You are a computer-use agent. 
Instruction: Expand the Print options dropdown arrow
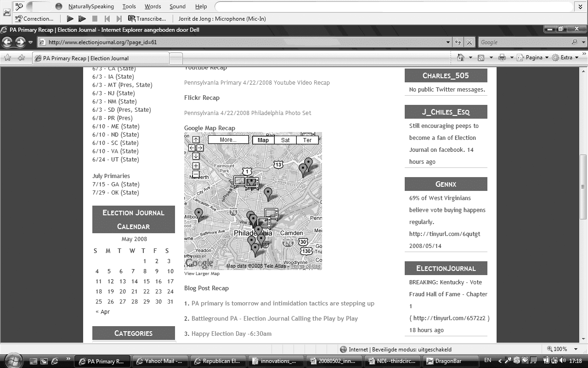coord(511,57)
